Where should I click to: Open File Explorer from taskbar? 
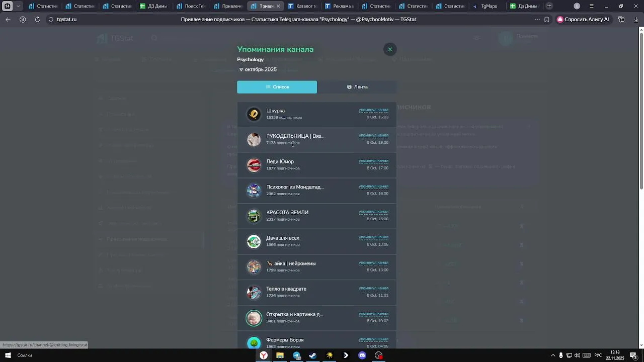pyautogui.click(x=280, y=355)
